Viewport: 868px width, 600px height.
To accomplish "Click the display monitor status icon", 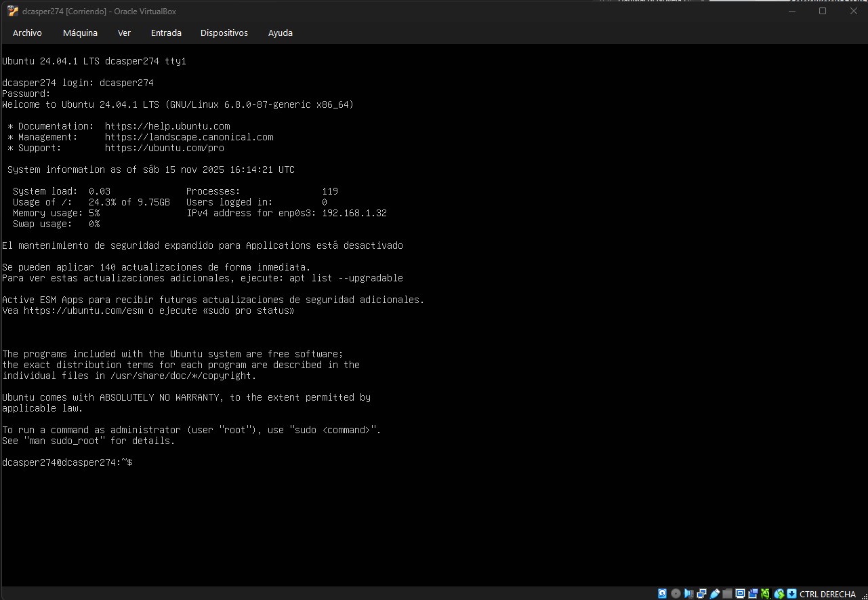I will [740, 594].
